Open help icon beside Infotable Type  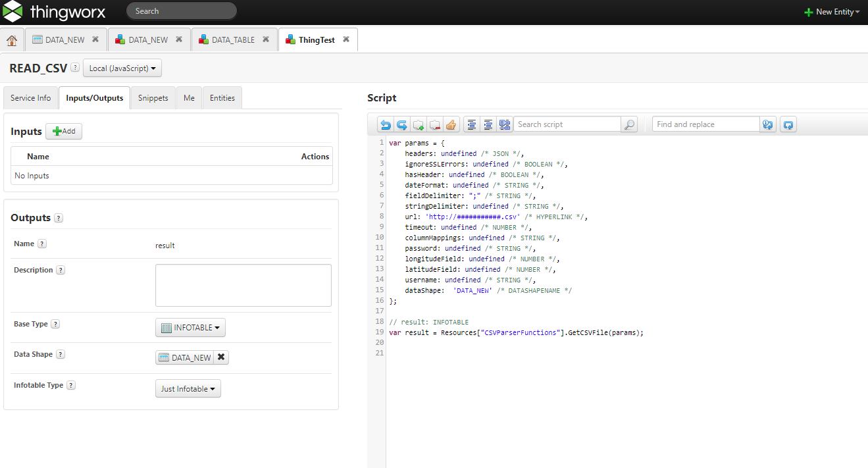coord(71,385)
